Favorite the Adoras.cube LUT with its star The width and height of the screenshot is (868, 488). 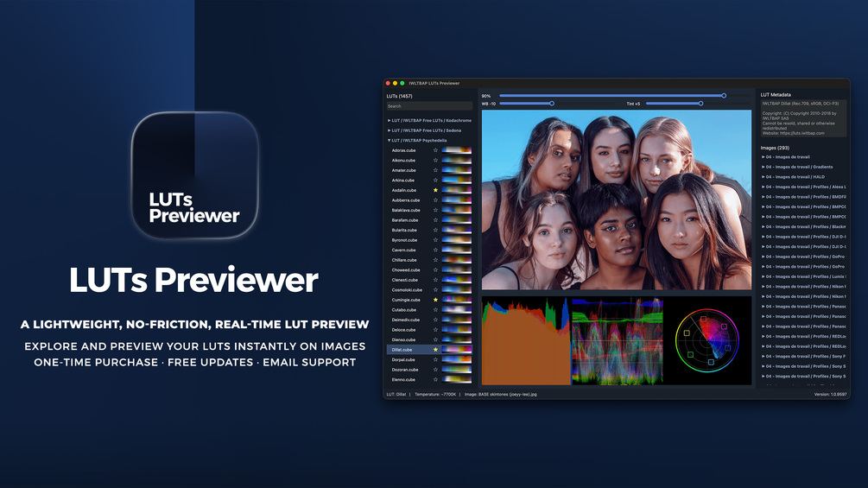[x=435, y=150]
